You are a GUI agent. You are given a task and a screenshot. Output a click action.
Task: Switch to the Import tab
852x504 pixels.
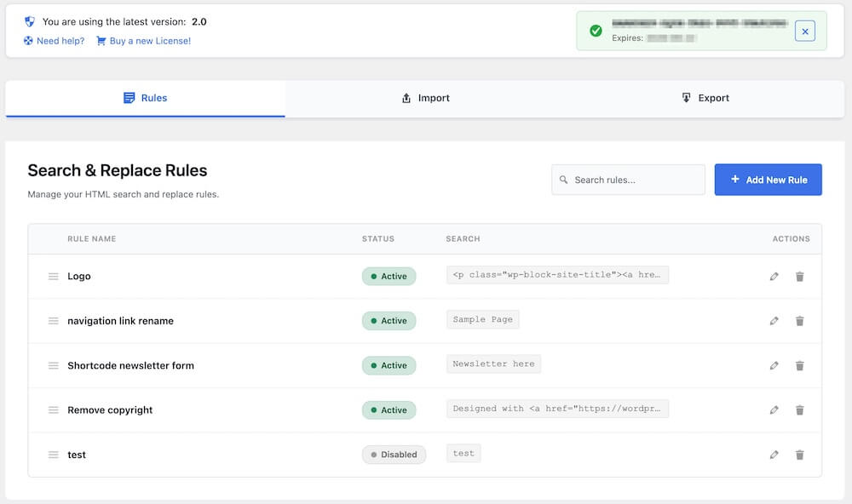coord(425,98)
